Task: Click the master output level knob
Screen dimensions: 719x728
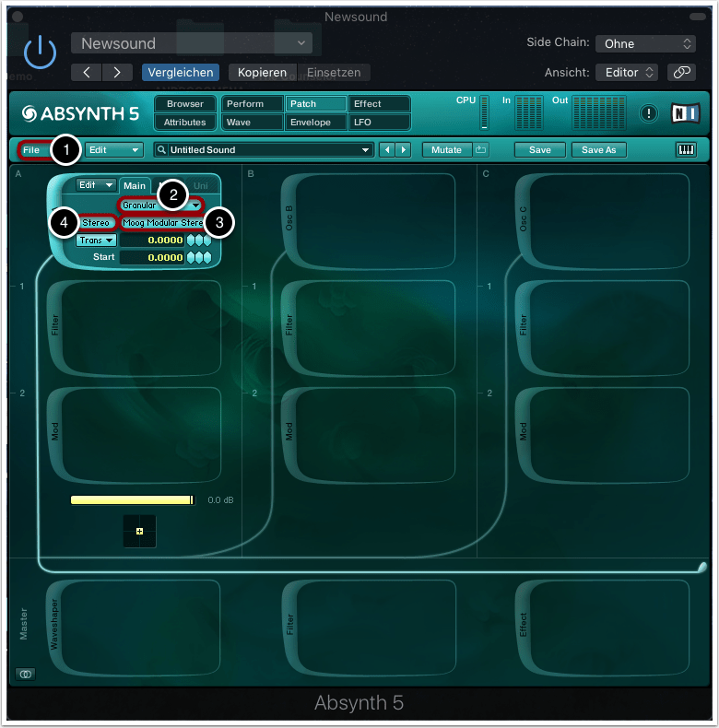Action: click(x=701, y=567)
